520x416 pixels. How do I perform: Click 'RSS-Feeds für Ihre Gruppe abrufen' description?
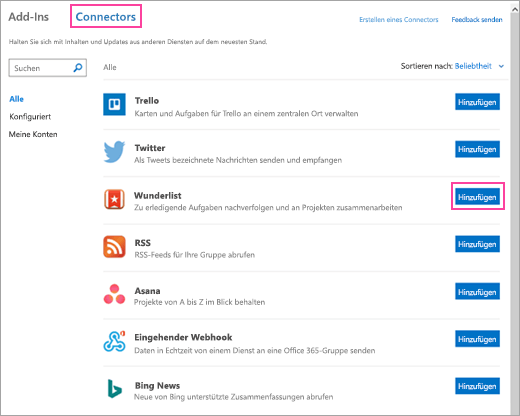(x=195, y=255)
